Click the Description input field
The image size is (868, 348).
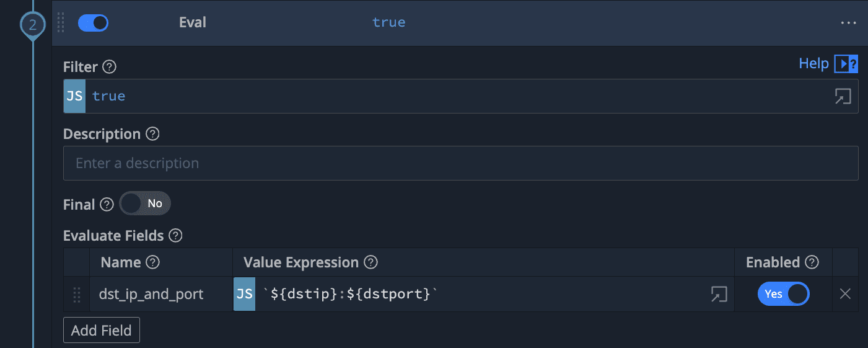coord(460,163)
